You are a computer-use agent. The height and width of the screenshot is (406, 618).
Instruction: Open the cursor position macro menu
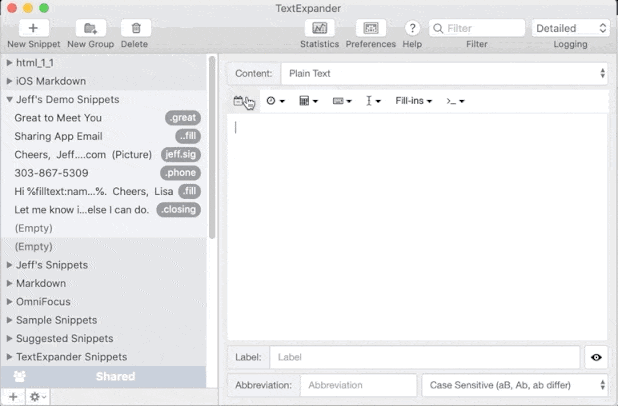373,101
